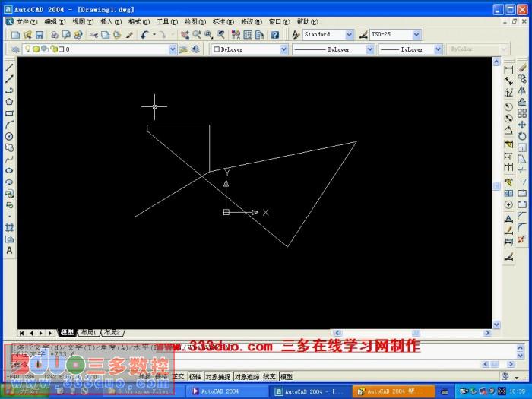Select the Polygon draw tool

[x=9, y=102]
